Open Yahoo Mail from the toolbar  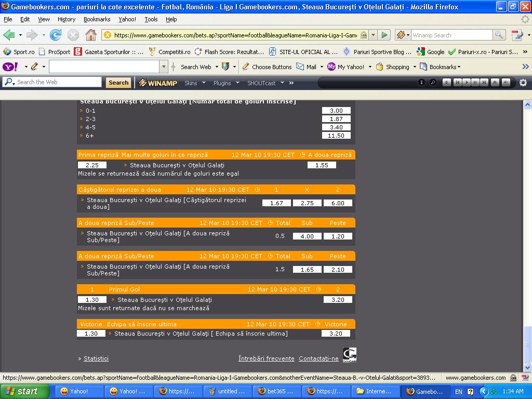[307, 67]
